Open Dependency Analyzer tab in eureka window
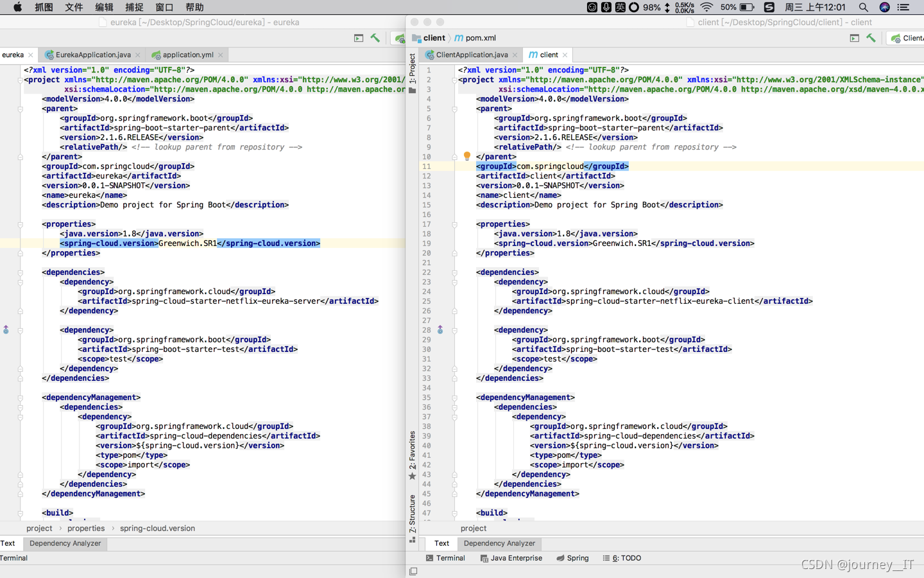924x578 pixels. [x=65, y=543]
